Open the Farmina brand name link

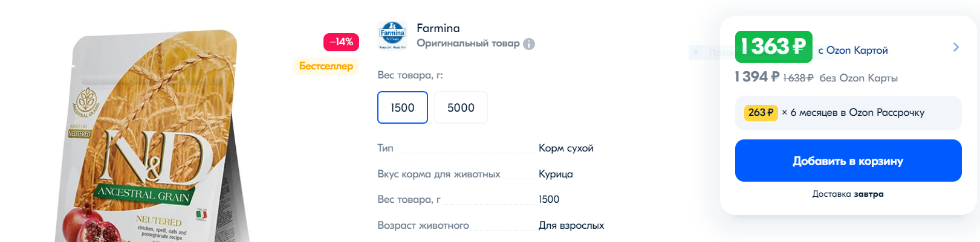[438, 28]
